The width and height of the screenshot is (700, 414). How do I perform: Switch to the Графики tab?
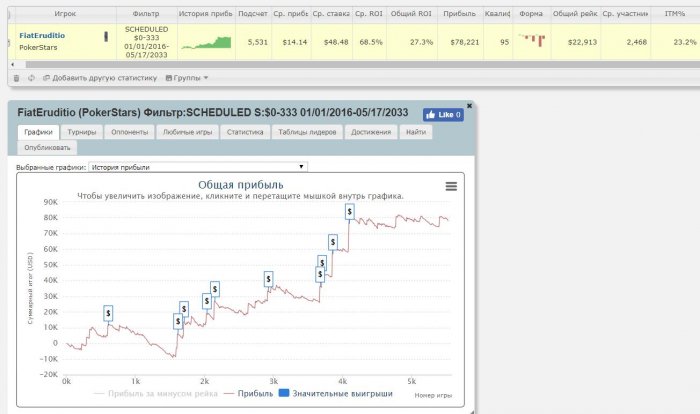(x=38, y=132)
